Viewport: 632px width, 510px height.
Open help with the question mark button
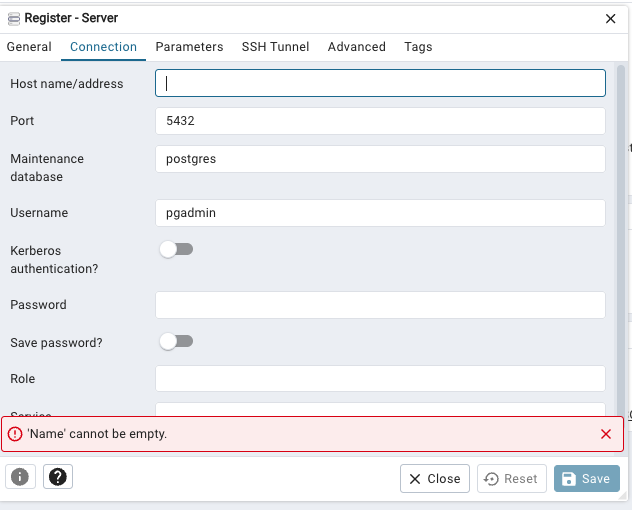[x=58, y=477]
